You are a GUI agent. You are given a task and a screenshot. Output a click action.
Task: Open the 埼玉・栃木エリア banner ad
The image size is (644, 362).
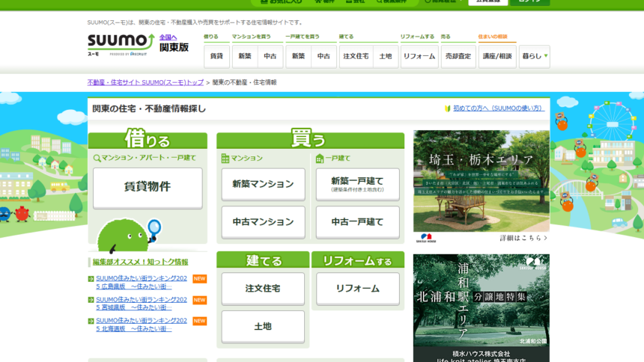481,187
